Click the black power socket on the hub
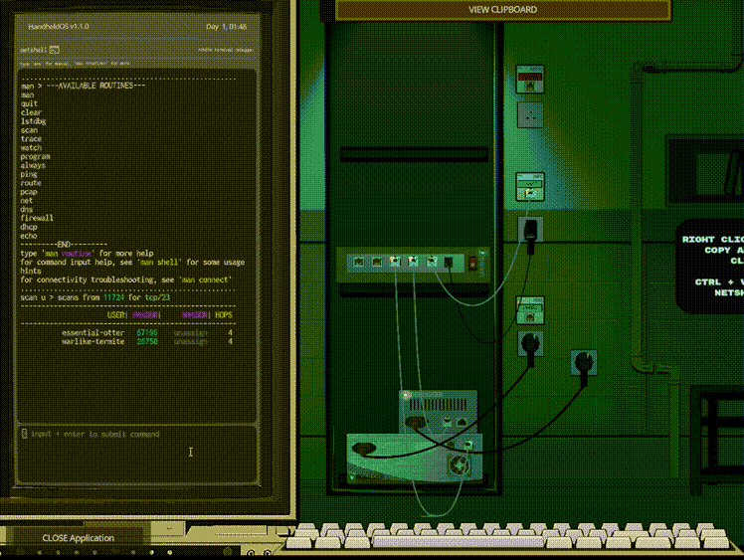This screenshot has width=744, height=560. [x=450, y=264]
